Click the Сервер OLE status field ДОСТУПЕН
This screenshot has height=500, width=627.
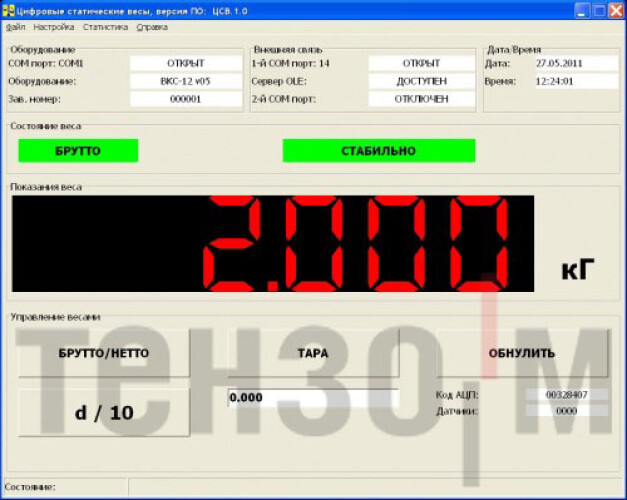tap(420, 81)
